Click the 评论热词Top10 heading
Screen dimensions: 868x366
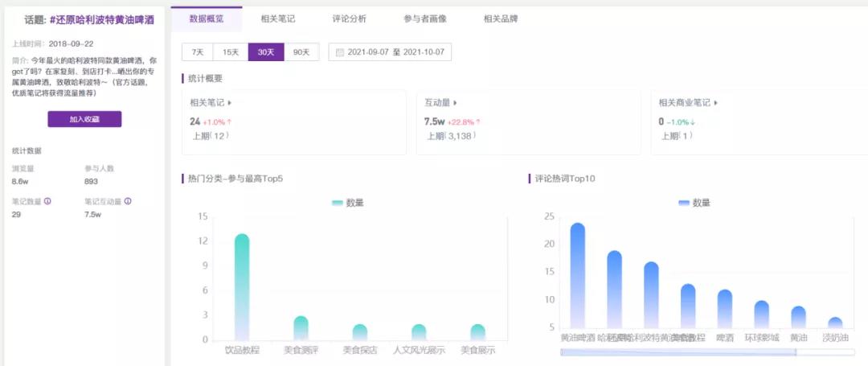coord(565,179)
